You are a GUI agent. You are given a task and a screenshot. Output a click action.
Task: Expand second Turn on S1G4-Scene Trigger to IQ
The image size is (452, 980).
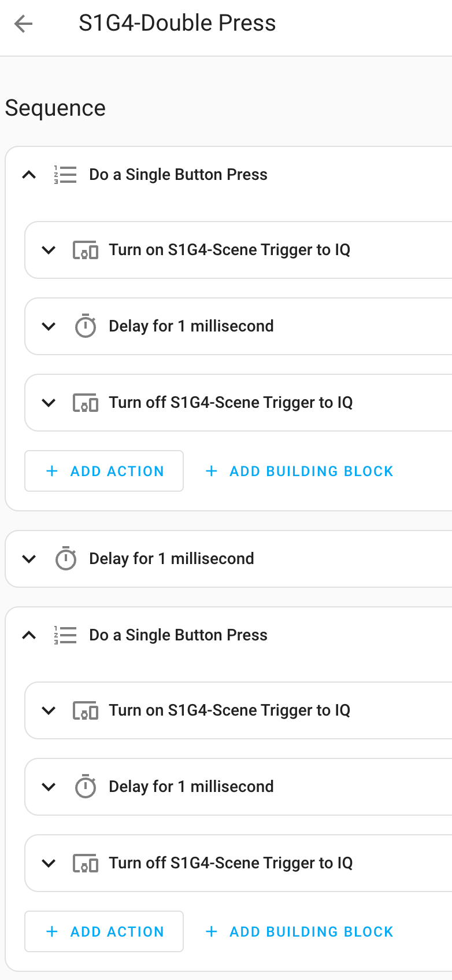tap(49, 711)
